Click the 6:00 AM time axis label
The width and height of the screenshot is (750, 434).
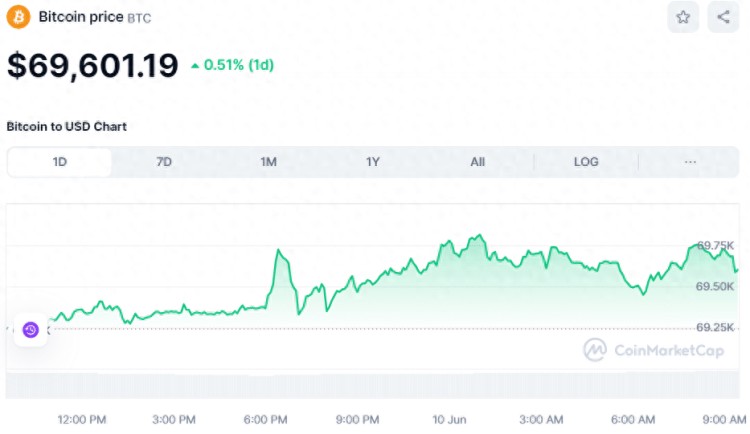[633, 420]
